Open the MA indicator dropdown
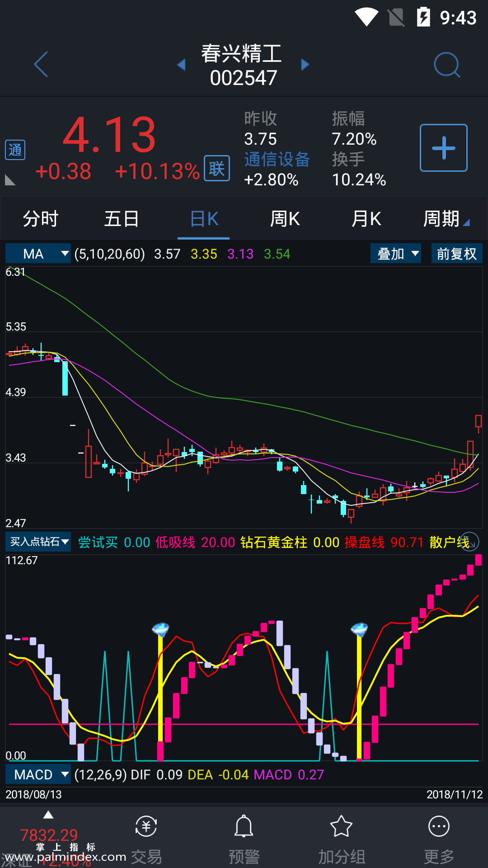The height and width of the screenshot is (868, 488). (x=38, y=254)
